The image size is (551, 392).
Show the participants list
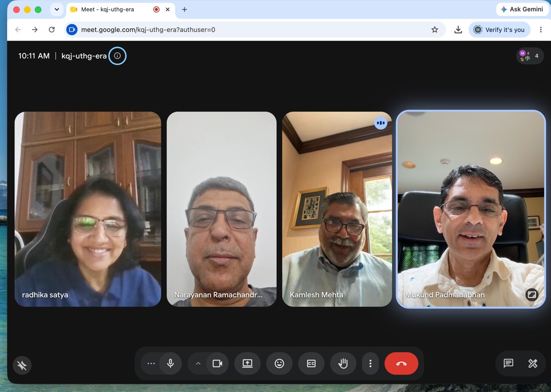tap(530, 56)
